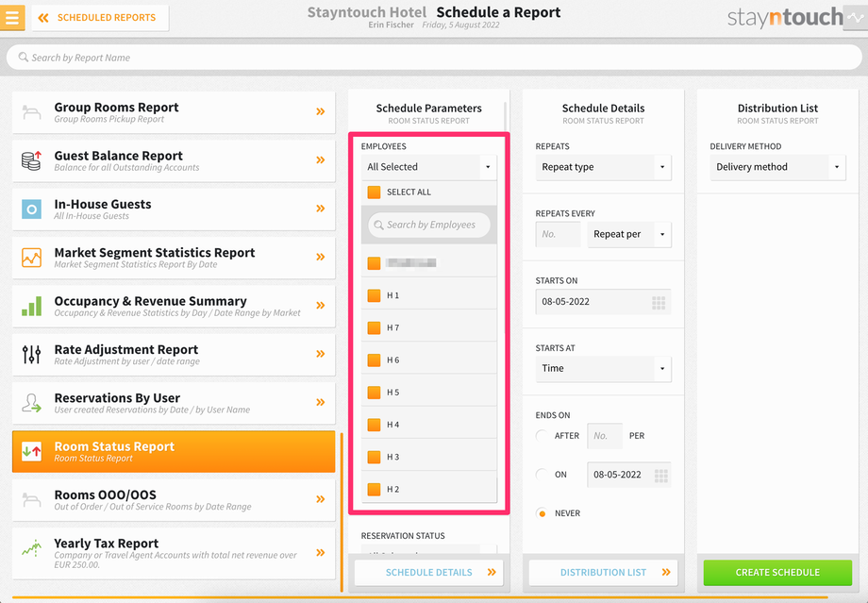Toggle the H 2 employee checkbox
The width and height of the screenshot is (868, 603).
point(375,490)
